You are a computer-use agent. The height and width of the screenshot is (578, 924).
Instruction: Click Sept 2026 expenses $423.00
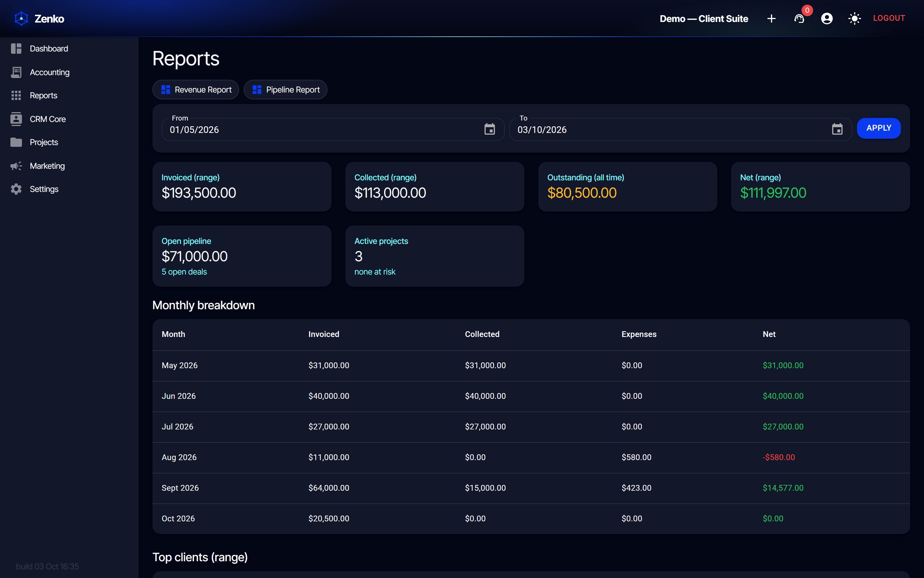click(x=636, y=488)
